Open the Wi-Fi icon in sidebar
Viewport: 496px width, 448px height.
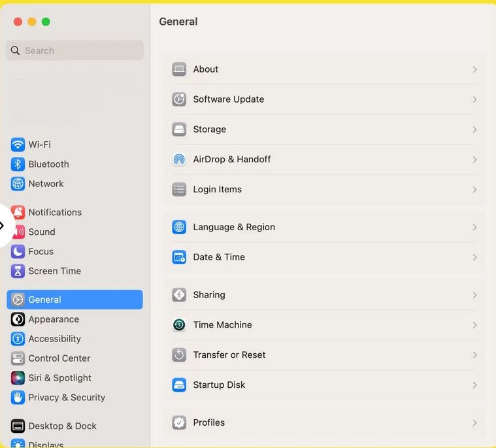18,145
